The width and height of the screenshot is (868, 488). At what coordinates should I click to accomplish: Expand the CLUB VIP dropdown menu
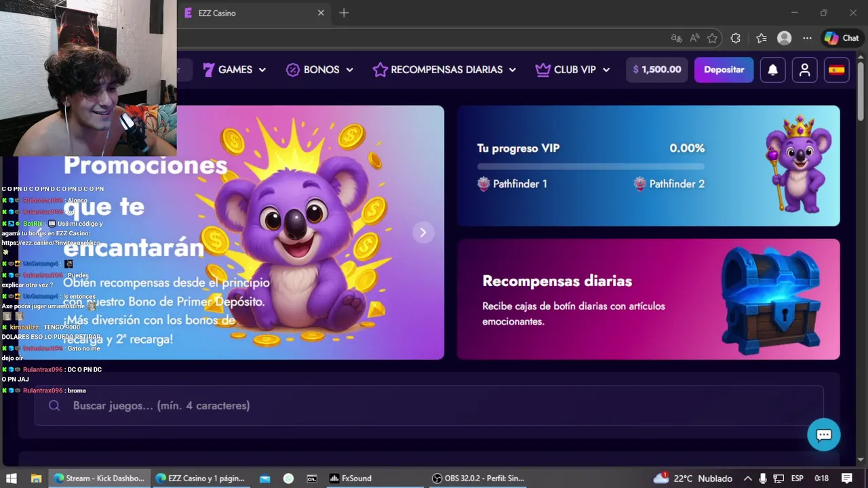(x=573, y=70)
